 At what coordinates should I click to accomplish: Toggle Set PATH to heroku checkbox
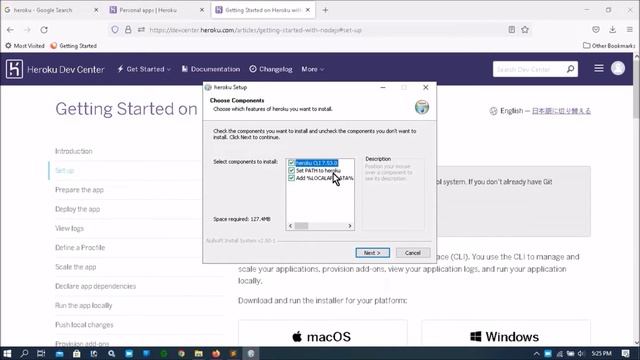coord(291,170)
